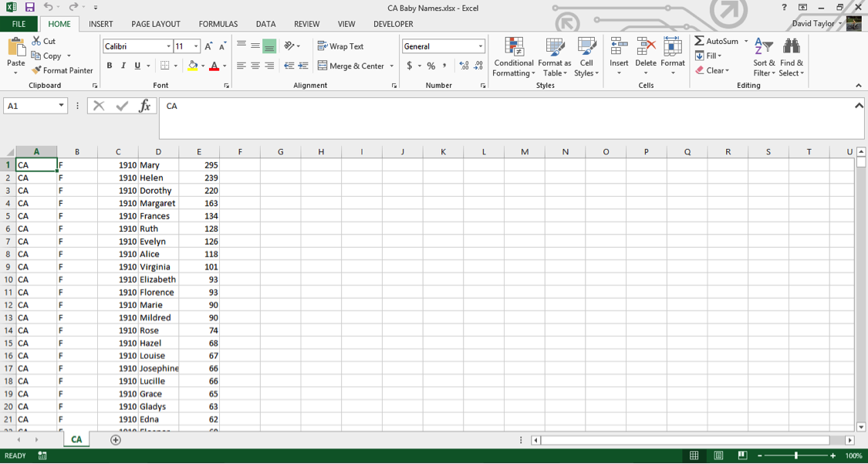This screenshot has height=464, width=868.
Task: Toggle Bold formatting
Action: click(x=109, y=66)
